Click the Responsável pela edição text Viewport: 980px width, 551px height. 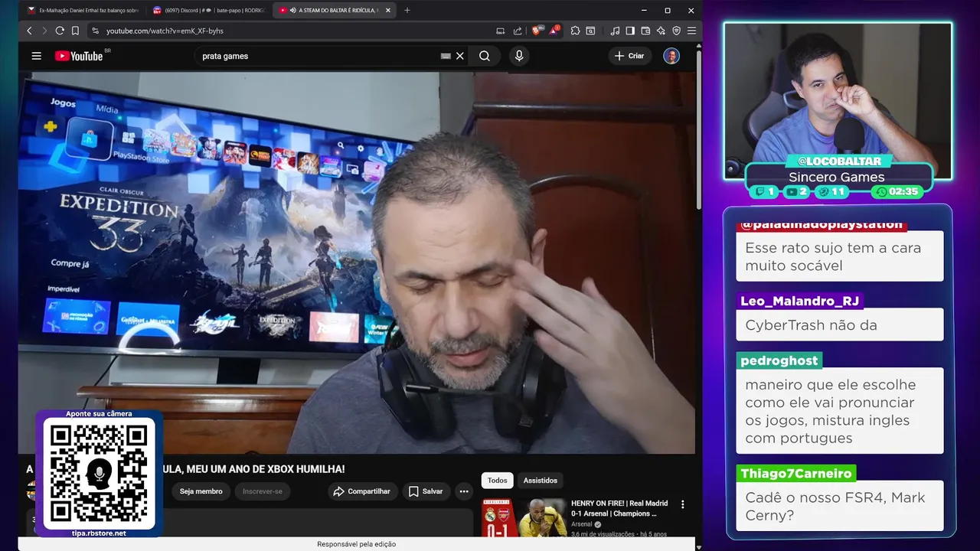pos(357,544)
